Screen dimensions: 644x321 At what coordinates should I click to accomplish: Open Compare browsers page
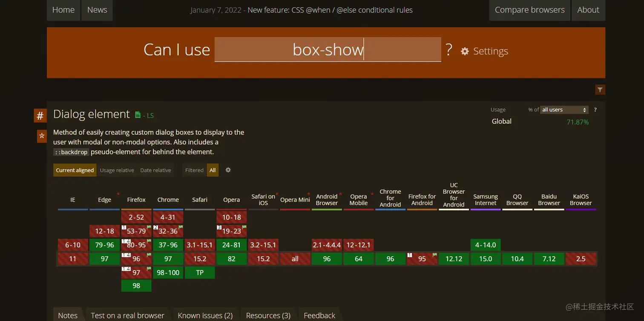tap(530, 10)
